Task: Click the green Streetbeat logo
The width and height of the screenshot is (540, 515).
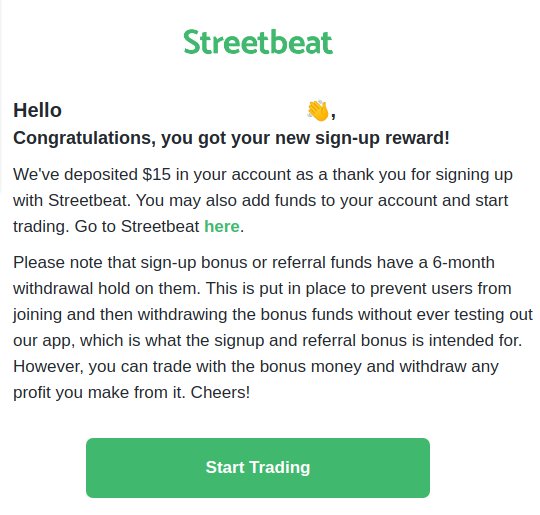Action: pyautogui.click(x=258, y=42)
